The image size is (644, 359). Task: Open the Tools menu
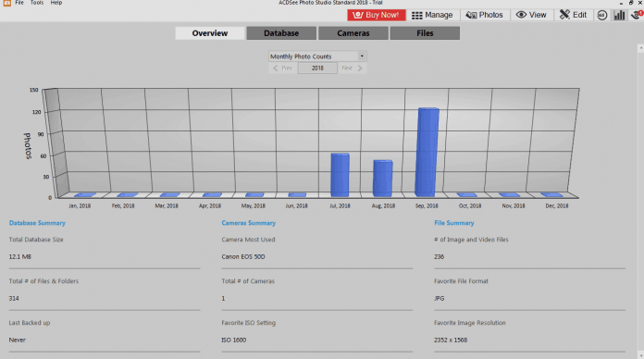37,3
